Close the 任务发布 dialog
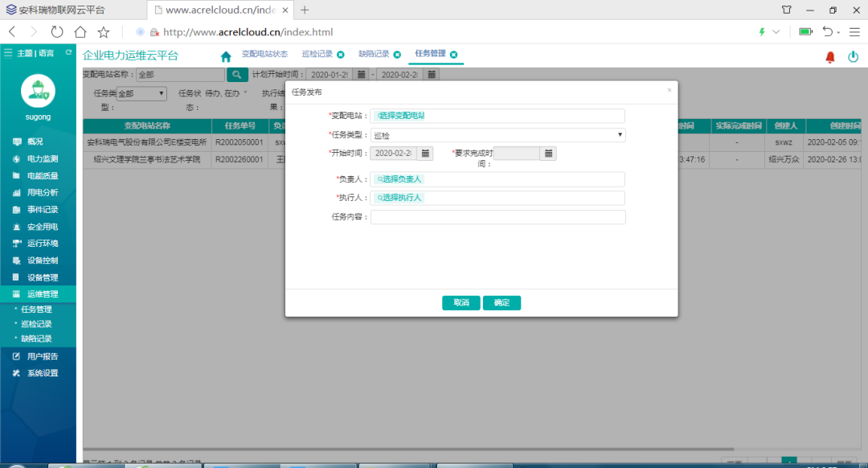The height and width of the screenshot is (468, 868). (x=669, y=91)
